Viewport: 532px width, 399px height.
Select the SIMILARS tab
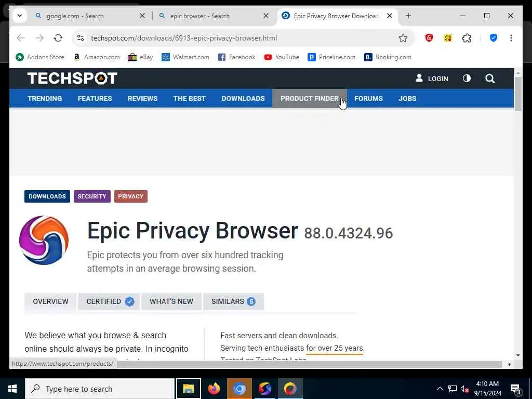pos(233,301)
